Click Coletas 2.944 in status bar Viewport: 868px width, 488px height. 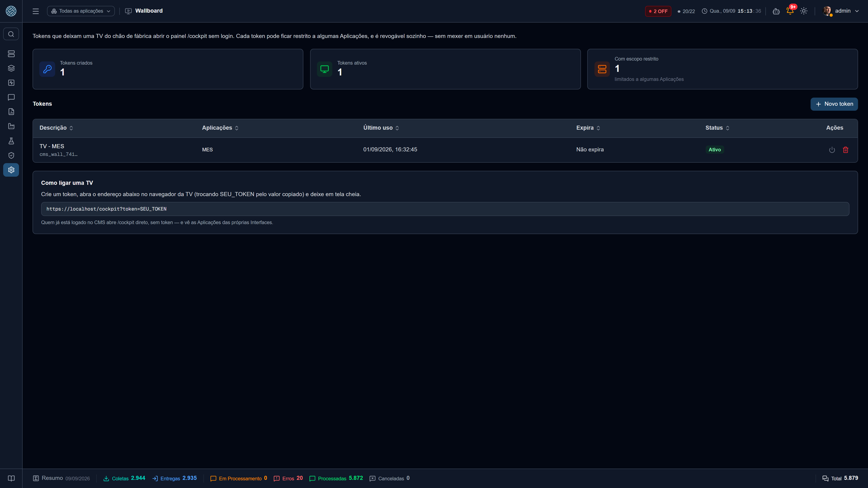click(124, 479)
